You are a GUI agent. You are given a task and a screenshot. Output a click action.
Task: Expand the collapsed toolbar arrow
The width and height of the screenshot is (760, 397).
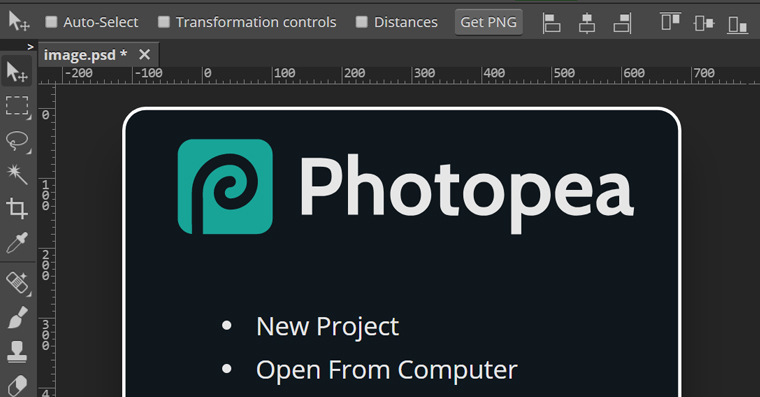point(30,47)
